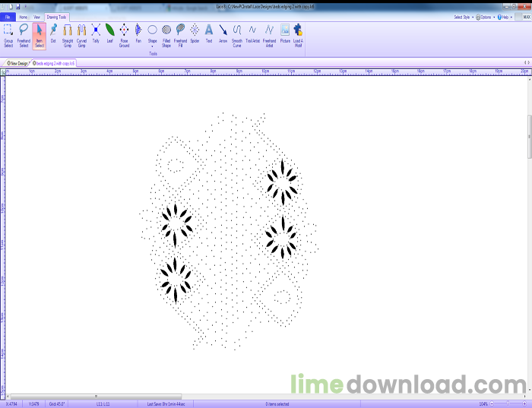Click the Save icon in quick access toolbar
This screenshot has height=408, width=532.
(18, 7)
